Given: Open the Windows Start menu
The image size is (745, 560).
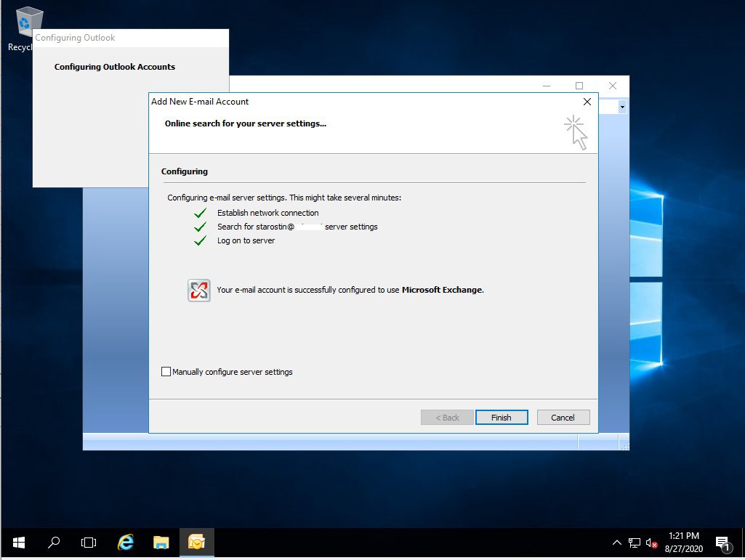Looking at the screenshot, I should pyautogui.click(x=18, y=543).
